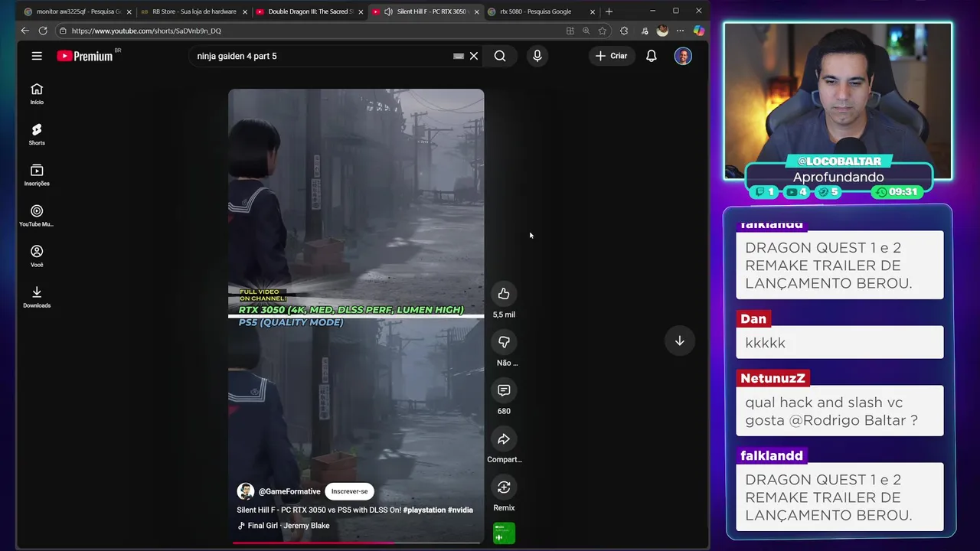Switch to RB Store tab

tap(194, 11)
